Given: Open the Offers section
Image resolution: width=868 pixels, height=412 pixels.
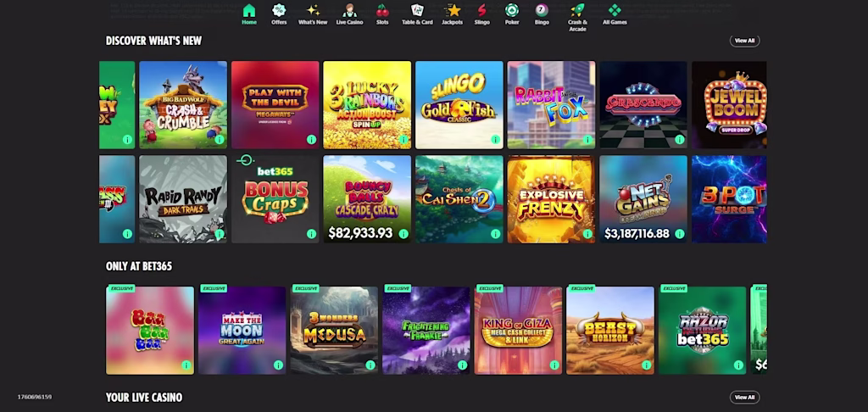Looking at the screenshot, I should (279, 14).
